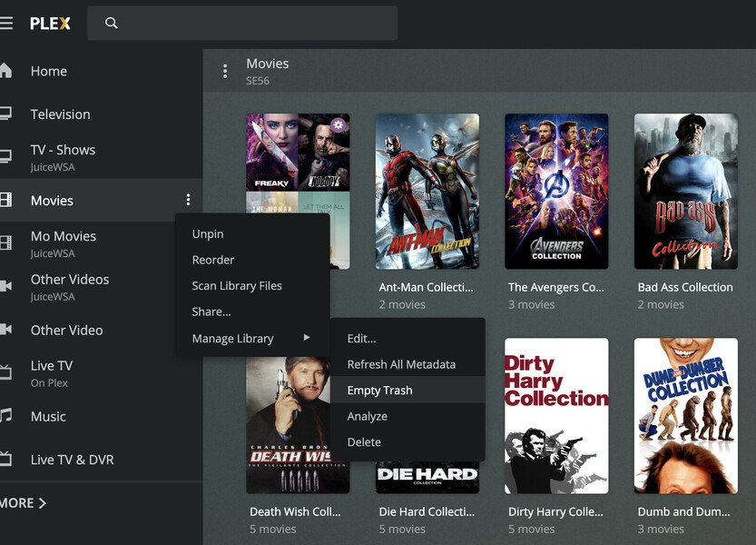Open The Avengers Collection poster
Screen dimensions: 756x545
556,191
